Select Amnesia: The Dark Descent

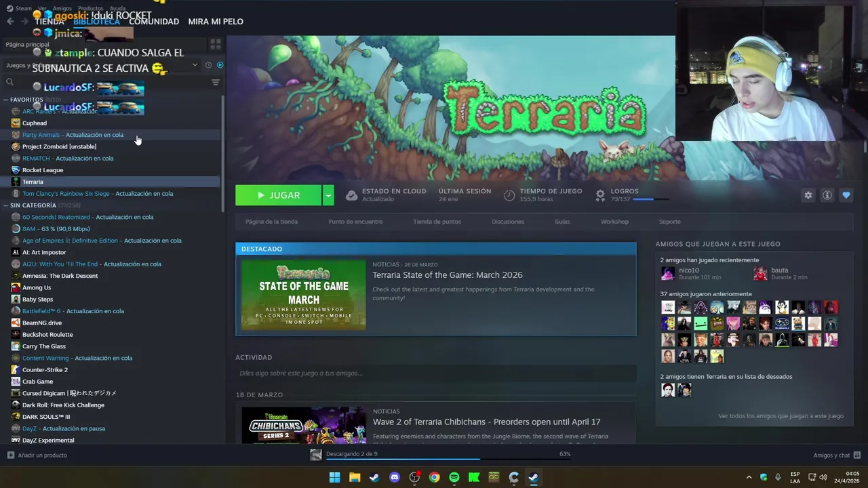(x=60, y=276)
